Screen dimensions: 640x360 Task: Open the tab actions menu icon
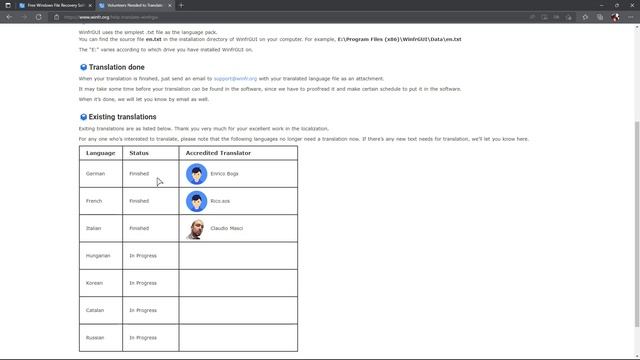tap(8, 5)
